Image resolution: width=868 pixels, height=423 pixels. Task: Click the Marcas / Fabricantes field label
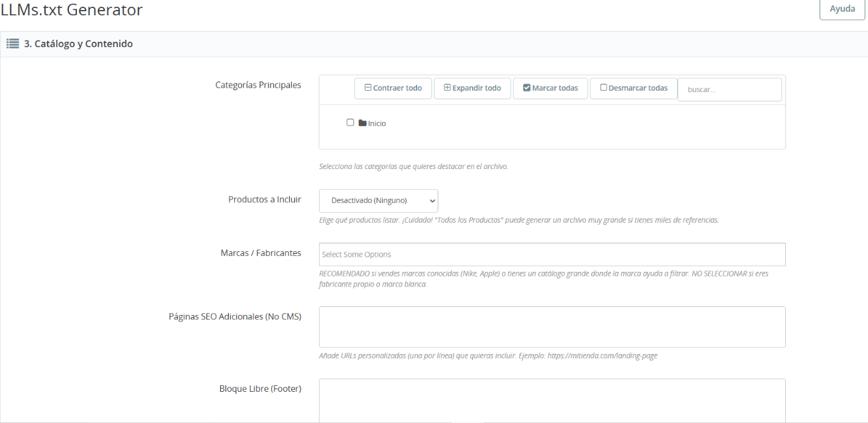click(x=261, y=253)
